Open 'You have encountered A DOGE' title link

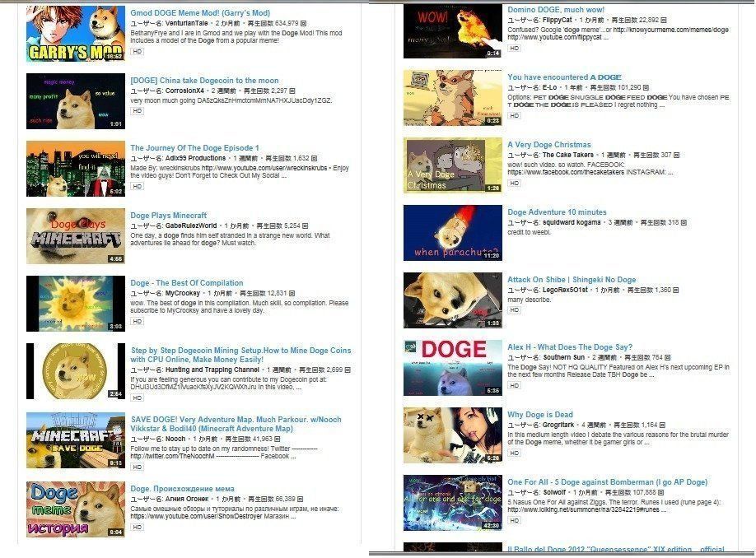pos(564,77)
